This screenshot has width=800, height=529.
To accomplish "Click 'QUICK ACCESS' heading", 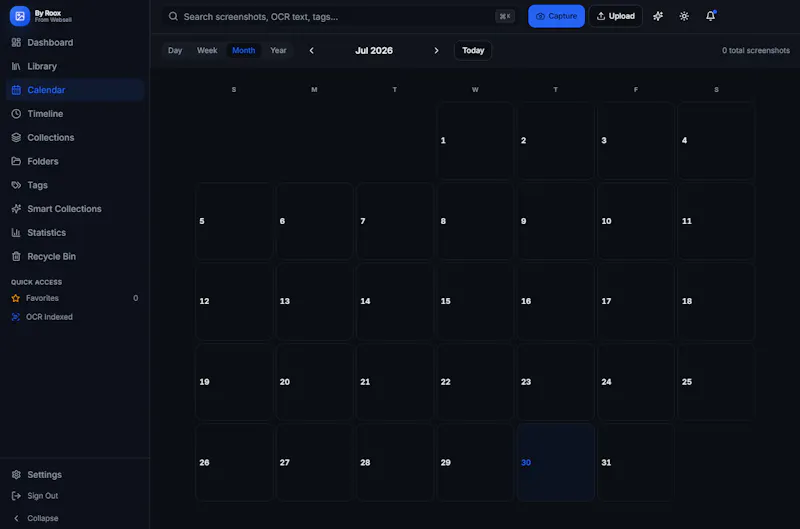I will [x=36, y=282].
